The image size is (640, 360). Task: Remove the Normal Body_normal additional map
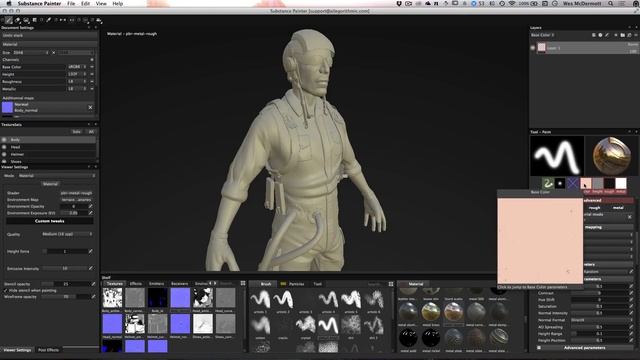click(x=90, y=107)
